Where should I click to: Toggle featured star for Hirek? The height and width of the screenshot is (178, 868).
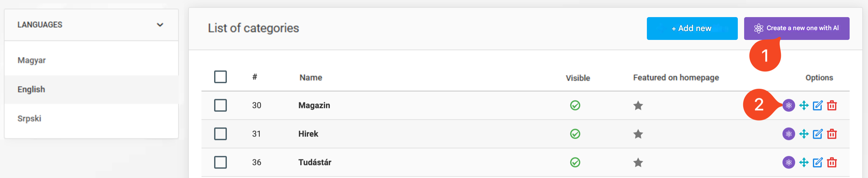pyautogui.click(x=638, y=134)
